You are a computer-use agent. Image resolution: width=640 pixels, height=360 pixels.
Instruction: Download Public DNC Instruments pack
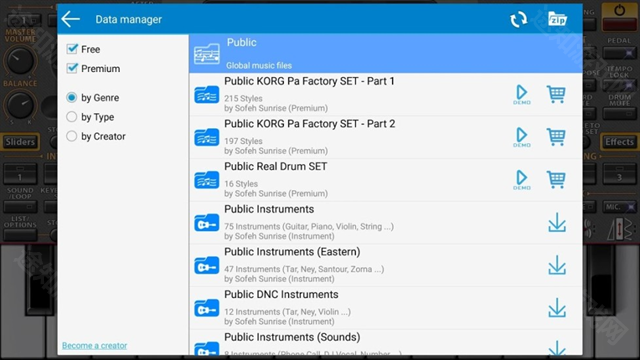pyautogui.click(x=557, y=308)
